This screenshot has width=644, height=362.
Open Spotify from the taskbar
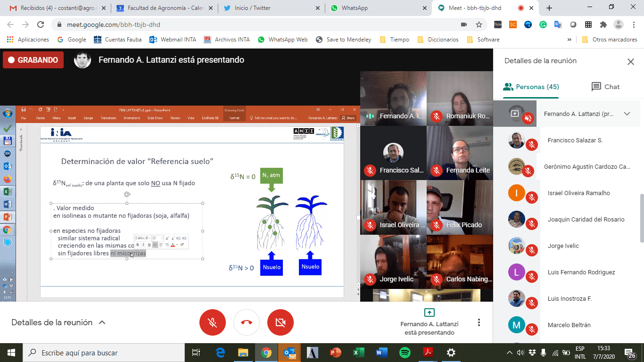click(405, 353)
